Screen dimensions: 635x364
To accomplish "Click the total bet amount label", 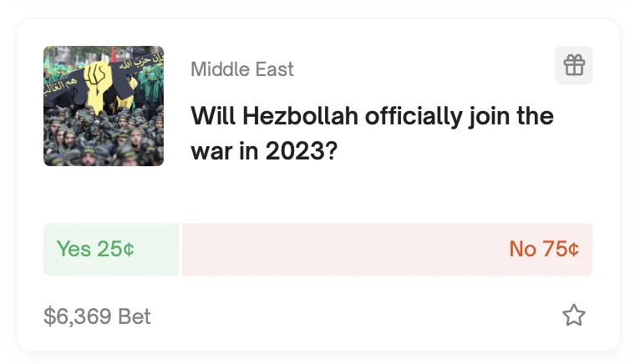I will (x=97, y=316).
